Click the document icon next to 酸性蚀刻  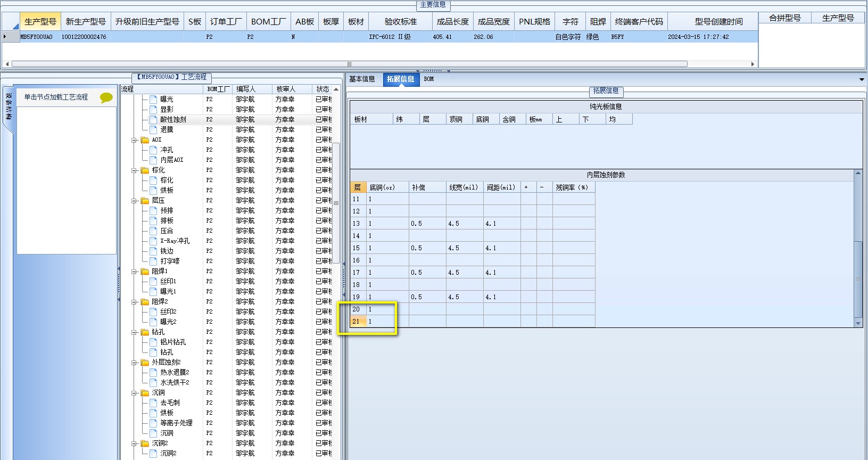(153, 119)
